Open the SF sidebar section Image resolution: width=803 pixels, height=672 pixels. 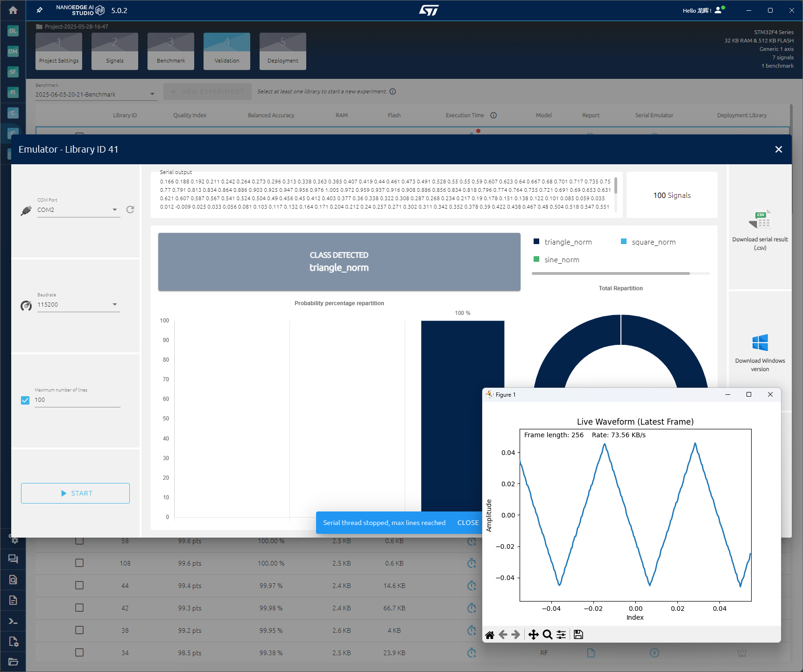[13, 72]
